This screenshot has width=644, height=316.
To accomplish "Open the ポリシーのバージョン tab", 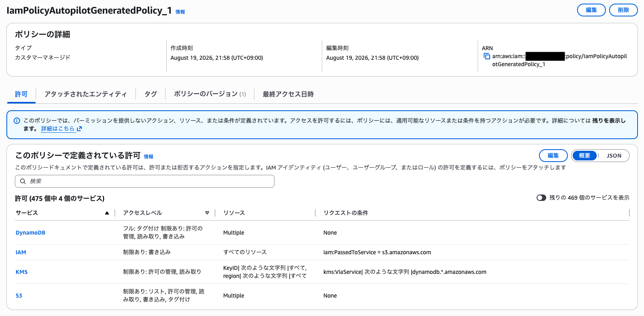I will click(x=210, y=94).
